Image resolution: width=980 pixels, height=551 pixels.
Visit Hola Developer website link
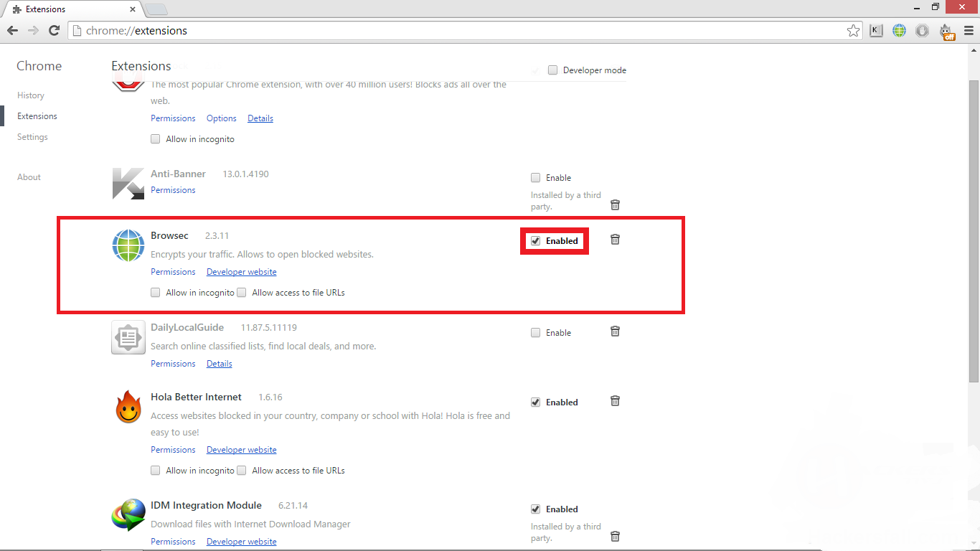point(242,450)
